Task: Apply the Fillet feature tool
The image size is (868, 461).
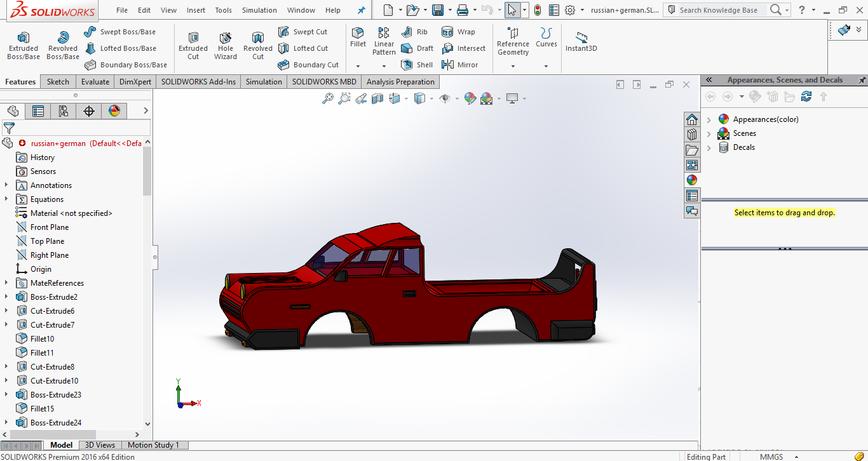Action: 358,36
